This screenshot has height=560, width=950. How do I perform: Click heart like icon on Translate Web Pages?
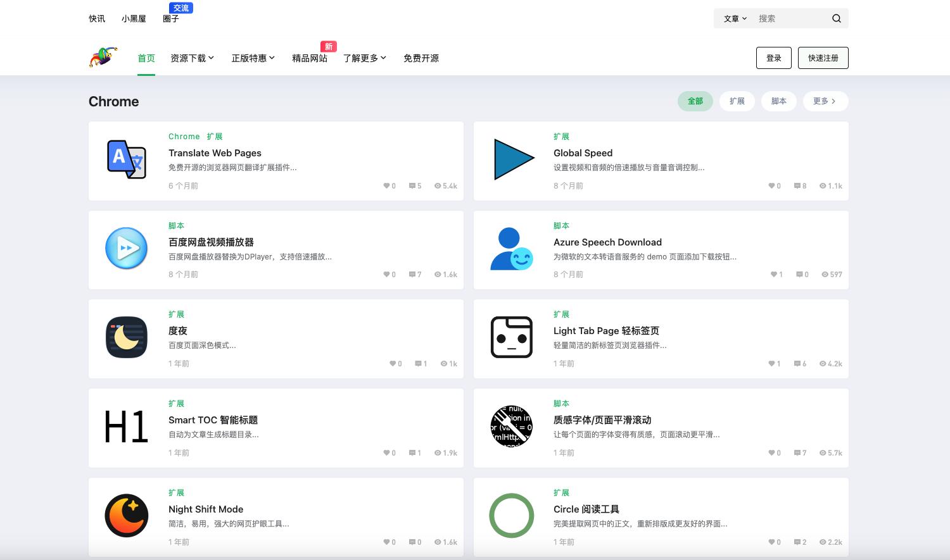pyautogui.click(x=386, y=186)
